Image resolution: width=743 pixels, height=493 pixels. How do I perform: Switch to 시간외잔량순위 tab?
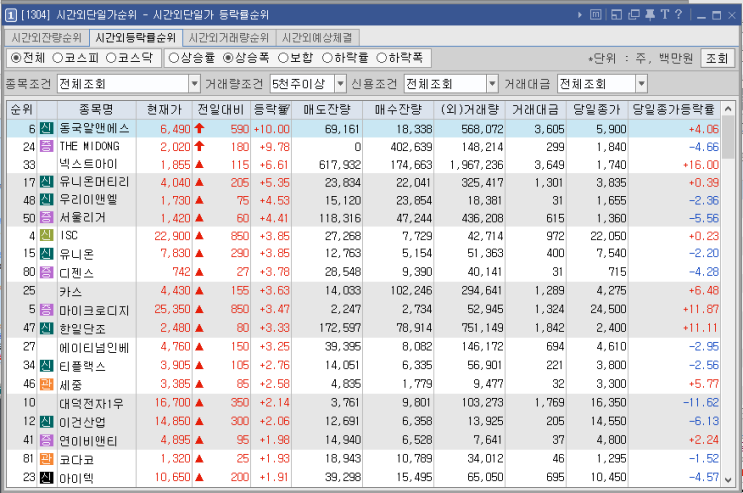click(47, 38)
